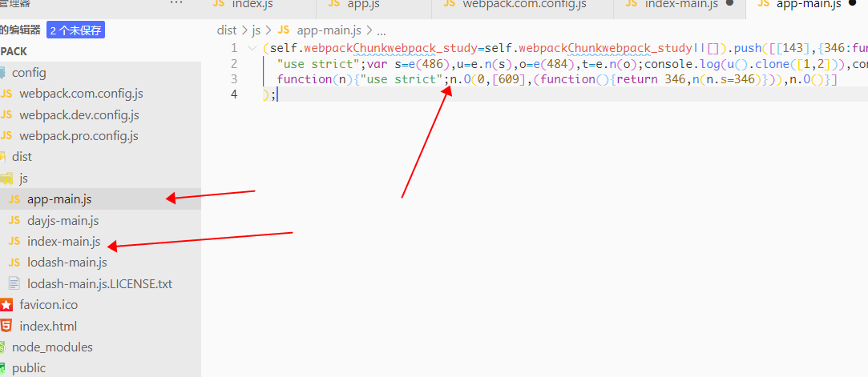The height and width of the screenshot is (377, 868).
Task: Open lodash-main.js in the file tree
Action: point(100,263)
